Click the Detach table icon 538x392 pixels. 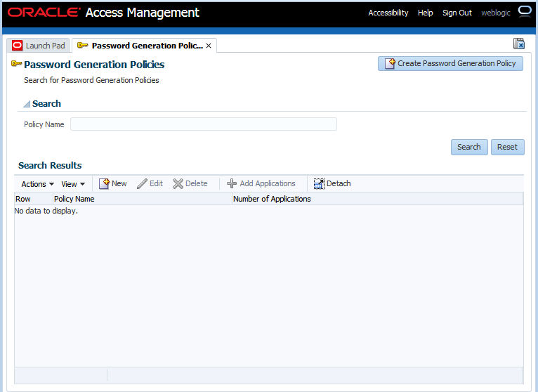point(319,183)
